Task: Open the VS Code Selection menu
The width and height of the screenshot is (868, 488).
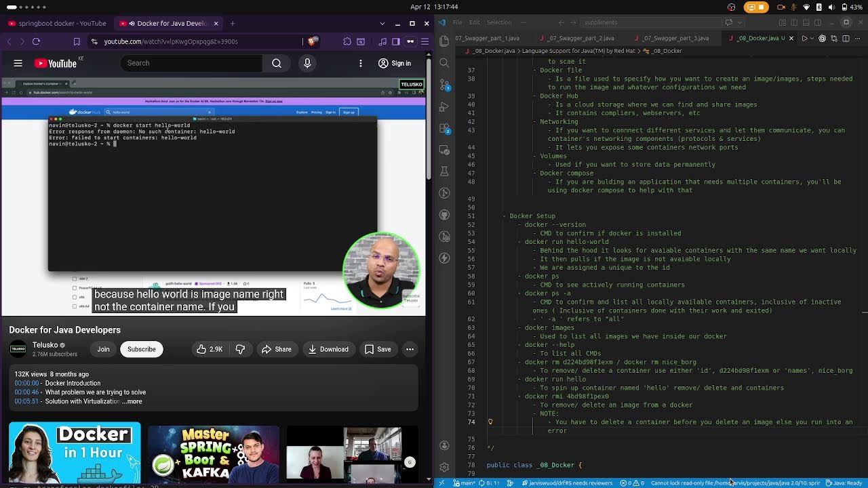Action: pos(499,22)
